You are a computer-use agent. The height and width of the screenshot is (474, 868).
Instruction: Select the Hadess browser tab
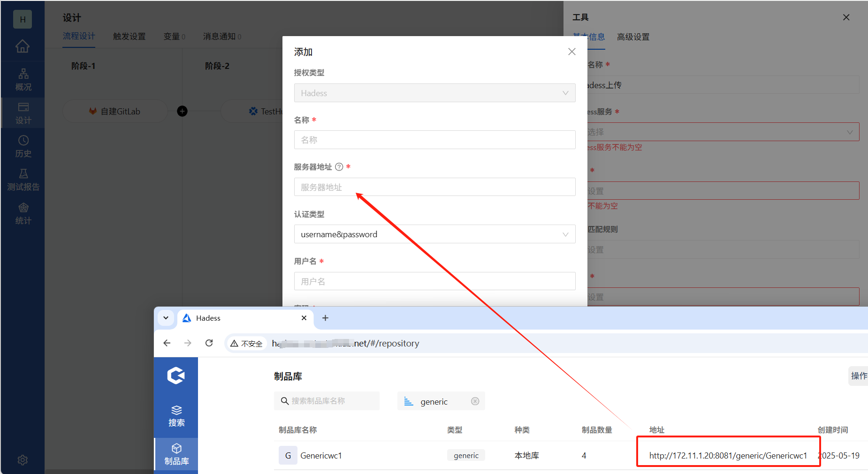tap(244, 318)
